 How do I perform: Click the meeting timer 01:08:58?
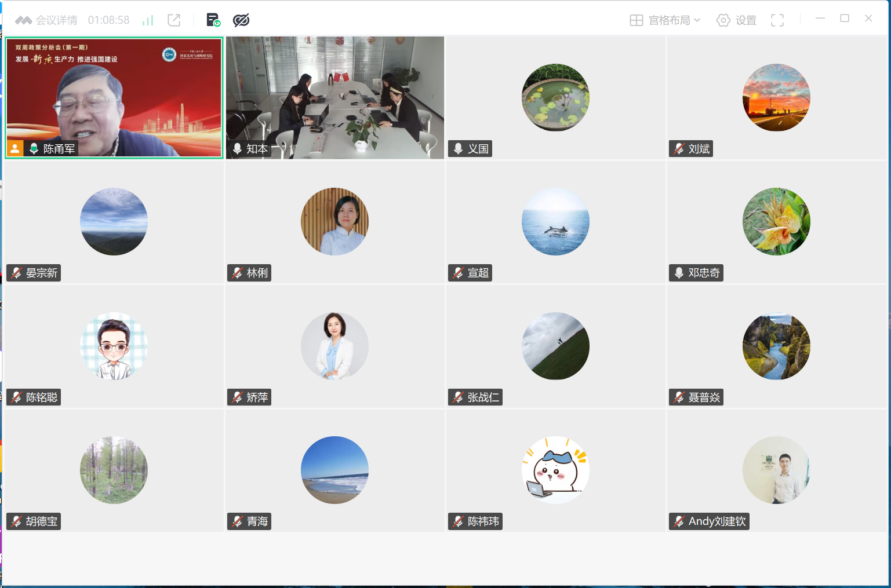point(108,20)
